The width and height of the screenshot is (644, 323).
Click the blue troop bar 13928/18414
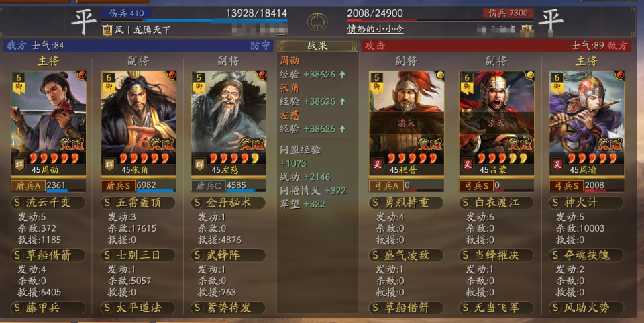tap(194, 19)
